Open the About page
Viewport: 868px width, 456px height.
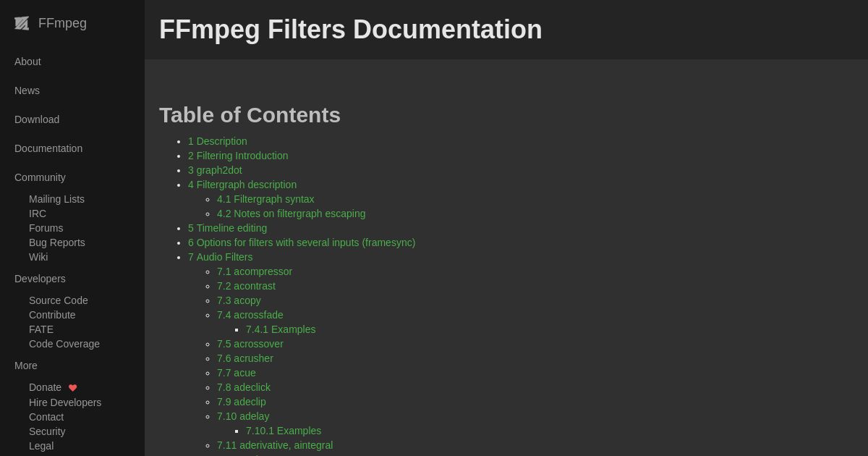pos(27,62)
